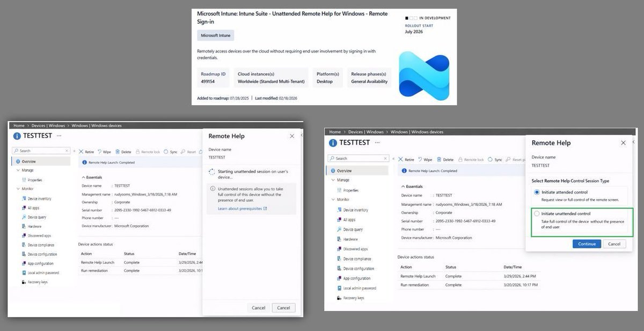Screen dimensions: 644x331
Task: Collapse Essentials section in right screenshot
Action: tap(402, 186)
